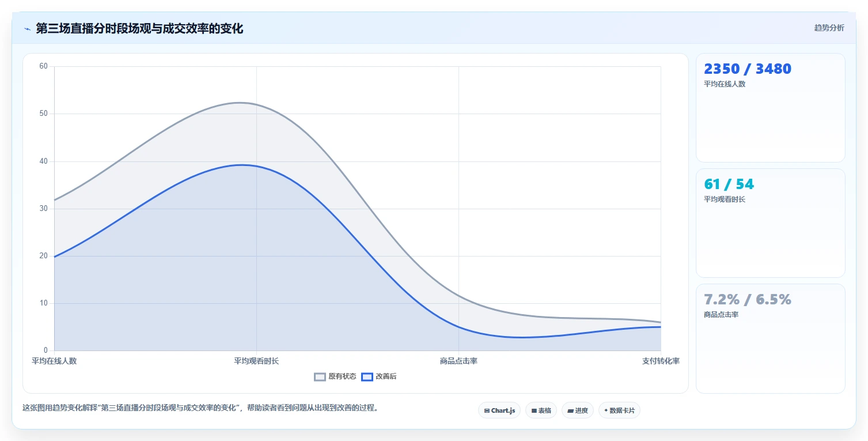Image resolution: width=868 pixels, height=441 pixels.
Task: Click the 商品点击率 x-axis label
Action: pos(458,361)
